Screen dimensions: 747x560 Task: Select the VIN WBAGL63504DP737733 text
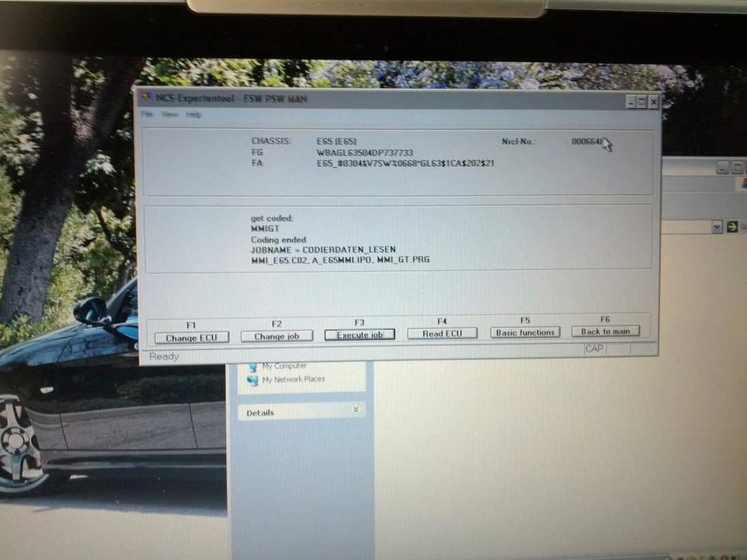pyautogui.click(x=364, y=153)
